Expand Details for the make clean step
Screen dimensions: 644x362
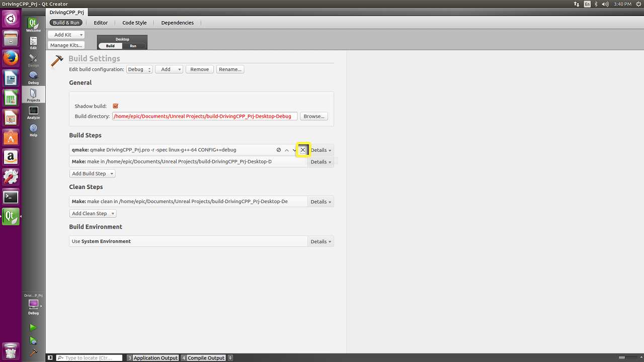(x=320, y=202)
